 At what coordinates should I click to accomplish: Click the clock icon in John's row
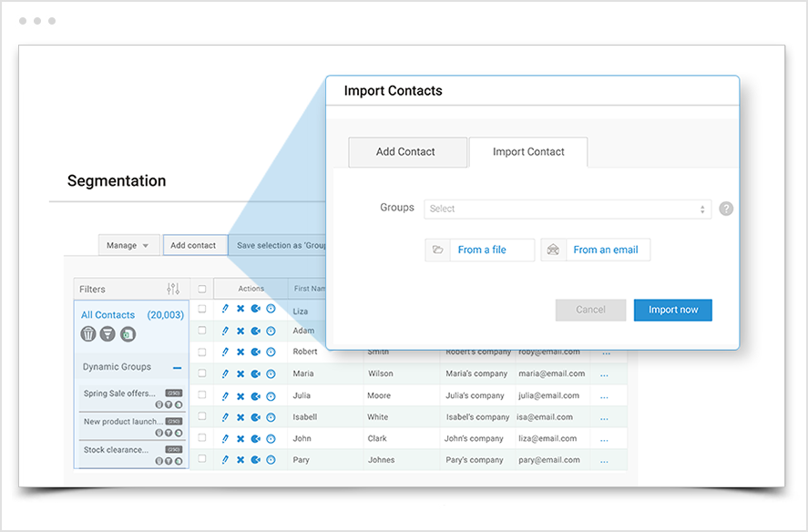[271, 439]
